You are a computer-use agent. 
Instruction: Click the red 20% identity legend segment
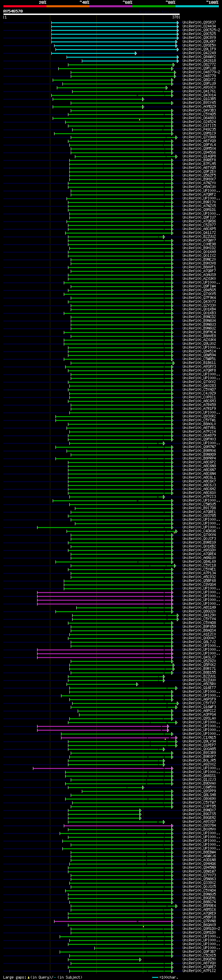[25, 6]
